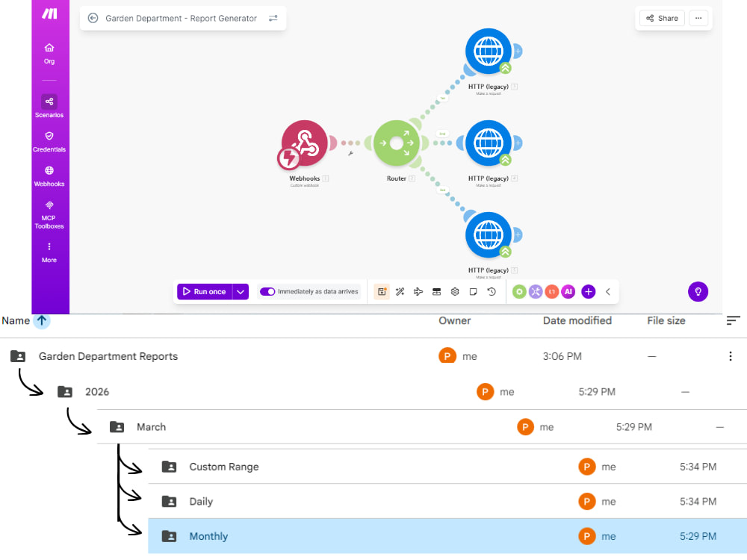The image size is (747, 560).
Task: Click the Make logo at top of sidebar
Action: point(49,13)
